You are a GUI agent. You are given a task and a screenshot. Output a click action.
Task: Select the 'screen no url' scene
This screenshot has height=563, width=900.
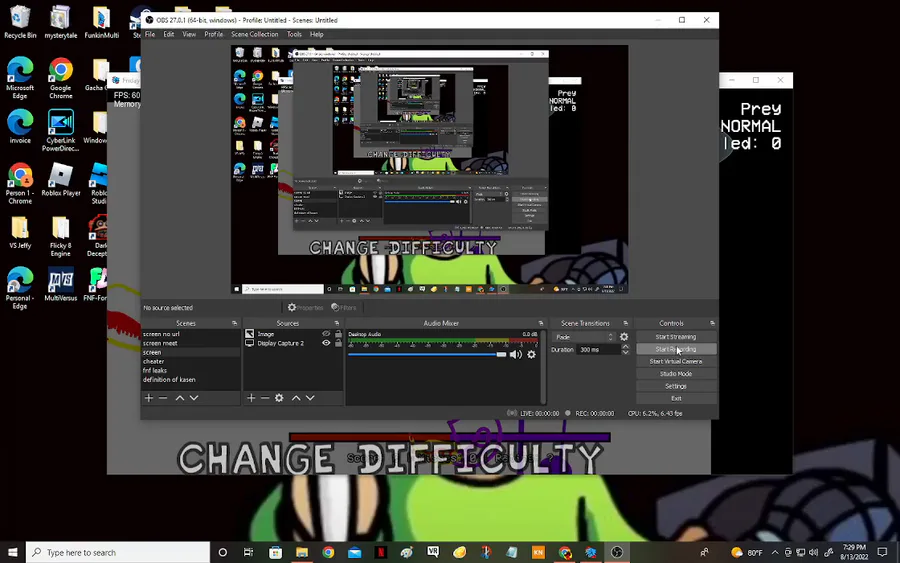click(x=191, y=334)
